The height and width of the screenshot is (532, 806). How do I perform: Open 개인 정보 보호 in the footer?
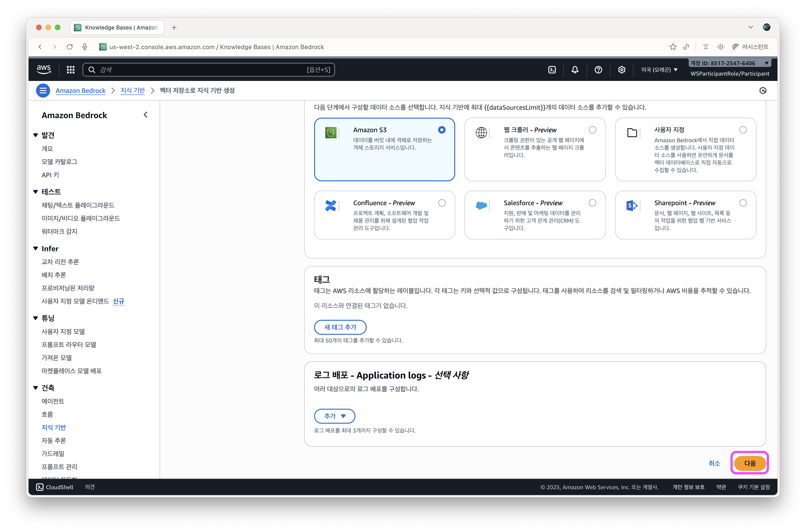tap(688, 487)
